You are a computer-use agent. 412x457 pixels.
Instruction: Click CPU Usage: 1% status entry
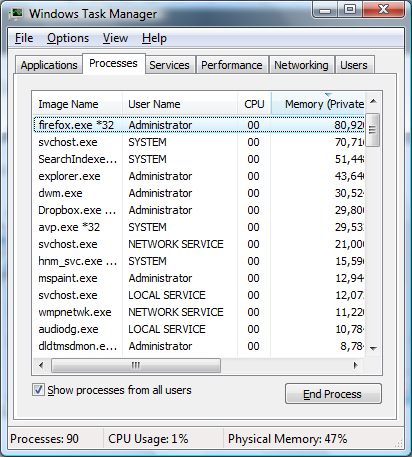pos(148,439)
